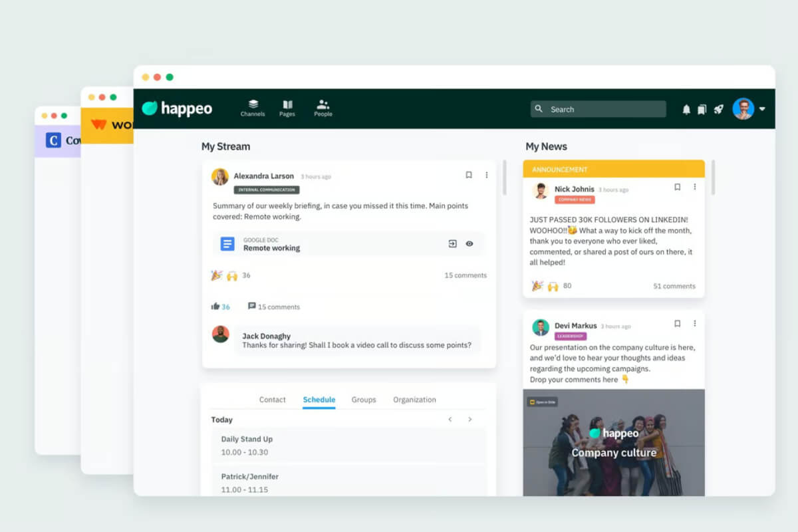Viewport: 798px width, 532px height.
Task: Go to previous day in schedule
Action: coord(450,420)
